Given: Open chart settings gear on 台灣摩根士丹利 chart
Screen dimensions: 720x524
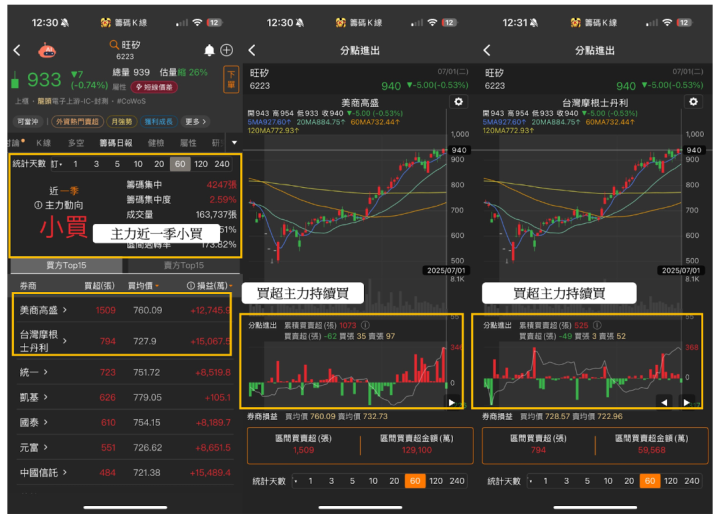Looking at the screenshot, I should pos(693,101).
